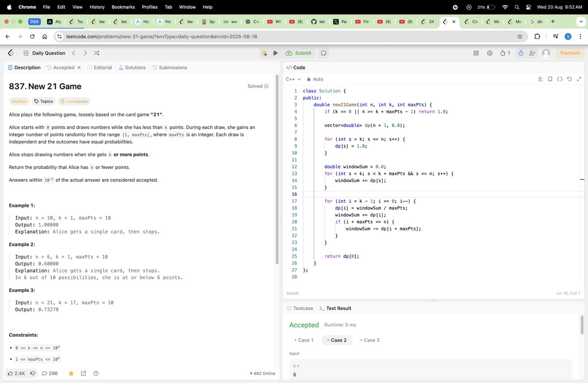588x383 pixels.
Task: Open the layout grid icon
Action: coord(476,53)
